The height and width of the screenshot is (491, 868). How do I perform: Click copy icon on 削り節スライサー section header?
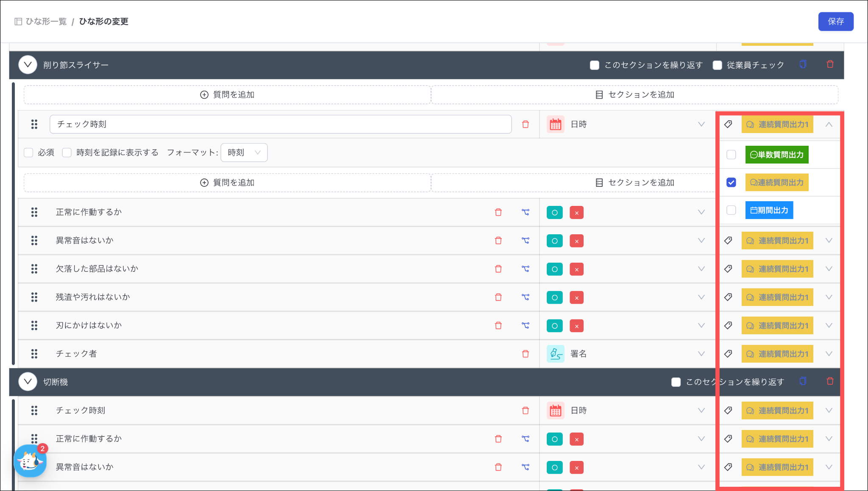(803, 64)
